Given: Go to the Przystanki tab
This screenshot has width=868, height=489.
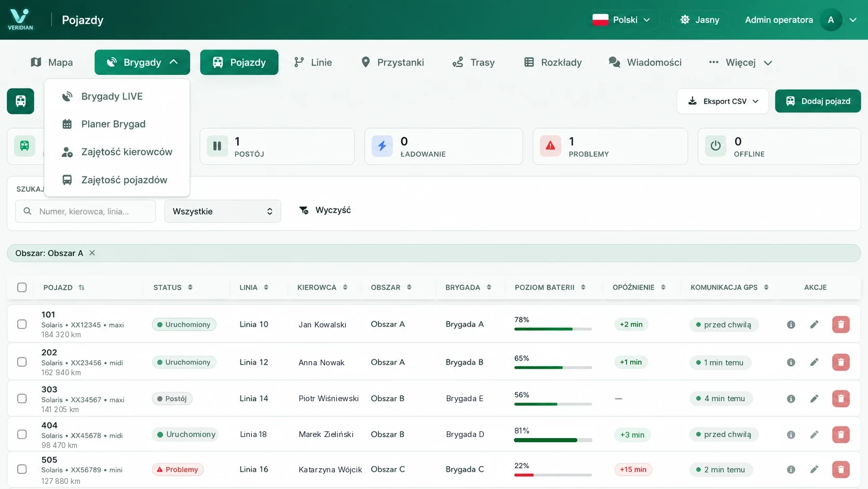Looking at the screenshot, I should tap(392, 62).
